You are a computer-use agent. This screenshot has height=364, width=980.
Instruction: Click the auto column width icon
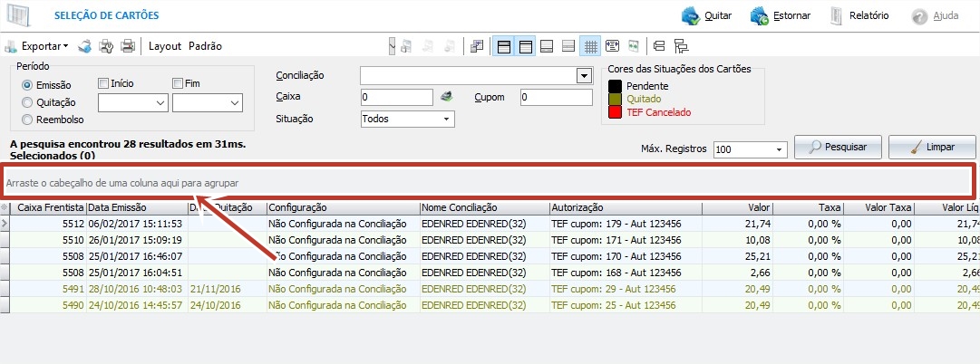click(x=613, y=46)
